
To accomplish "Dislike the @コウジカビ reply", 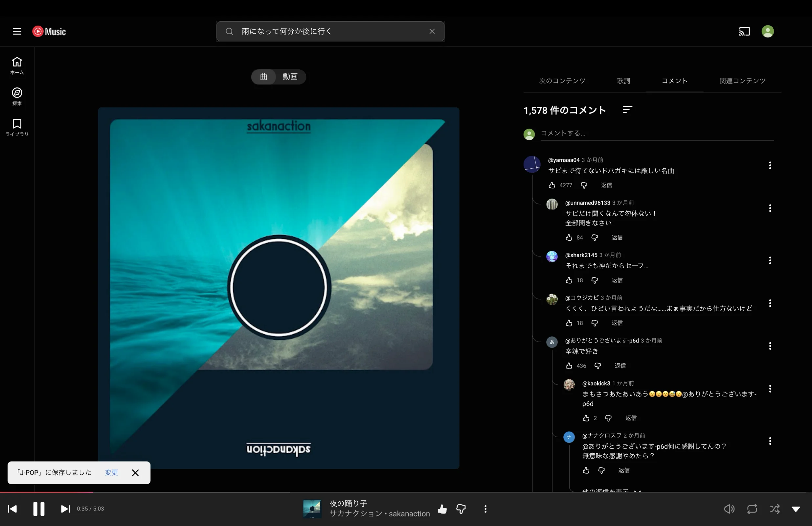I will (595, 323).
